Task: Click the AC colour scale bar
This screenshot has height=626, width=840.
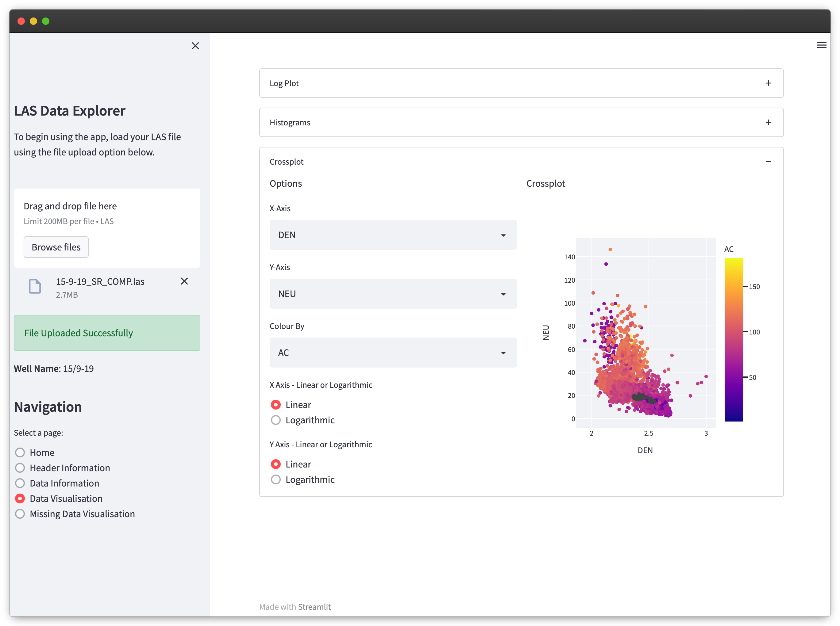Action: pyautogui.click(x=734, y=339)
